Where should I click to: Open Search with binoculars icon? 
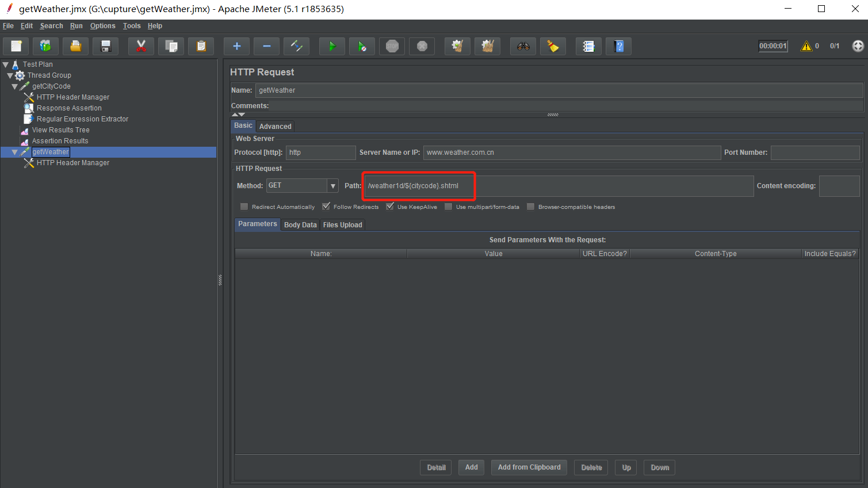(523, 46)
